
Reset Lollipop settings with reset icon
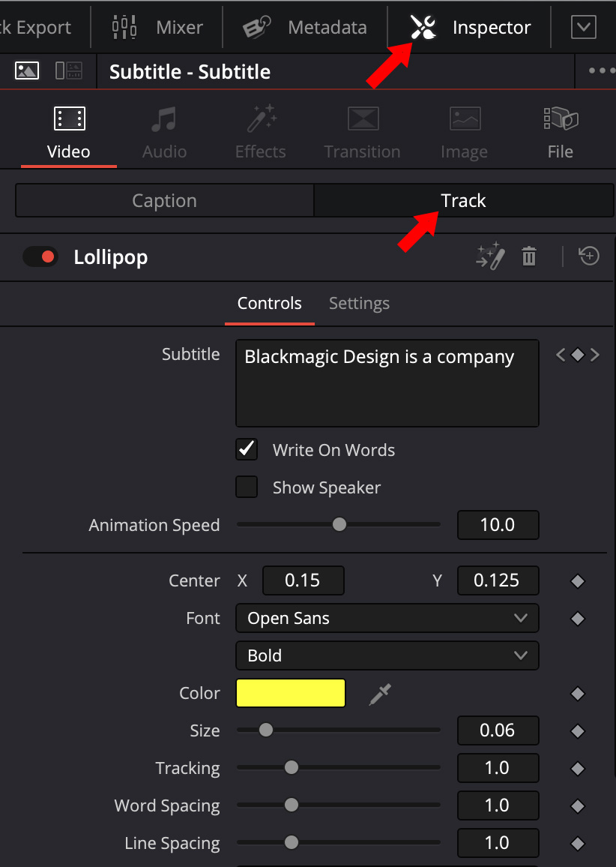point(589,256)
